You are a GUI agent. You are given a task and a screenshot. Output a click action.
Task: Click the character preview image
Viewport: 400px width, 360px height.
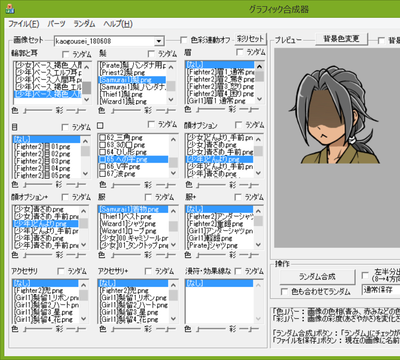pyautogui.click(x=335, y=117)
